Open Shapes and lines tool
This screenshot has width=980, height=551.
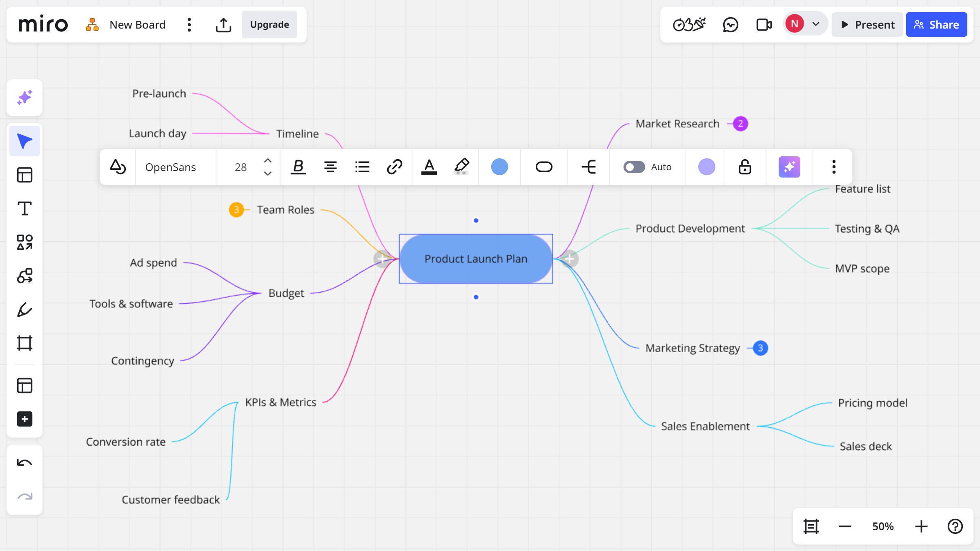click(24, 242)
